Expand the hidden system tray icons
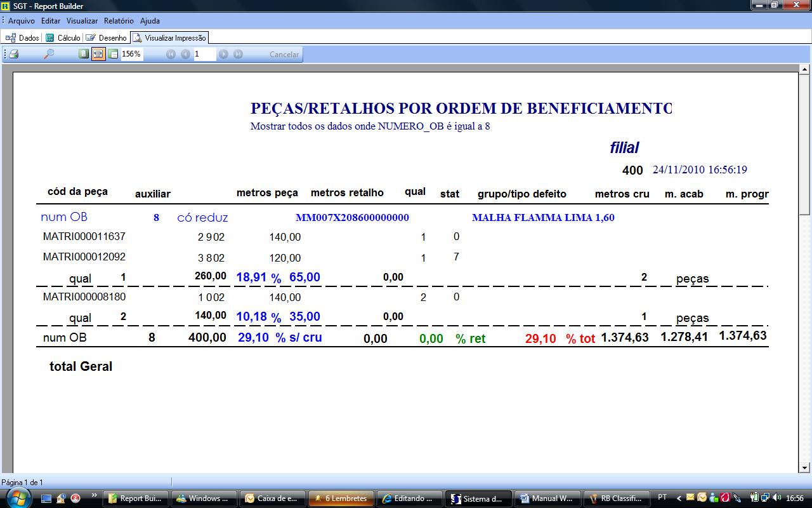Viewport: 812px width, 508px height. click(678, 498)
